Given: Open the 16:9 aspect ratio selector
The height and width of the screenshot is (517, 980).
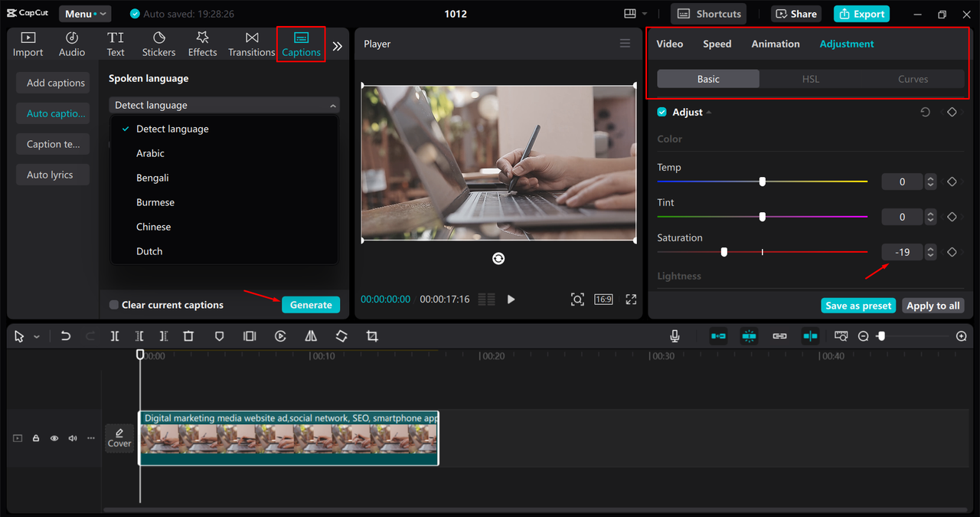Looking at the screenshot, I should [604, 299].
